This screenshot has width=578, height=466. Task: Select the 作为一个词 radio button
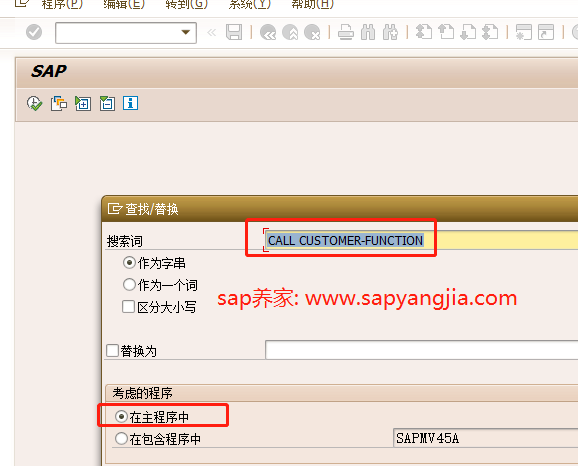(129, 285)
